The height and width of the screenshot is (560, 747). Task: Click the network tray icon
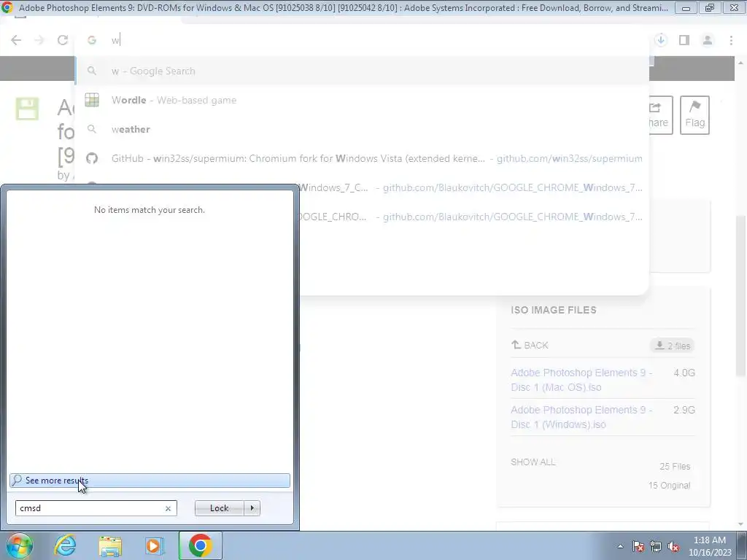tap(656, 546)
